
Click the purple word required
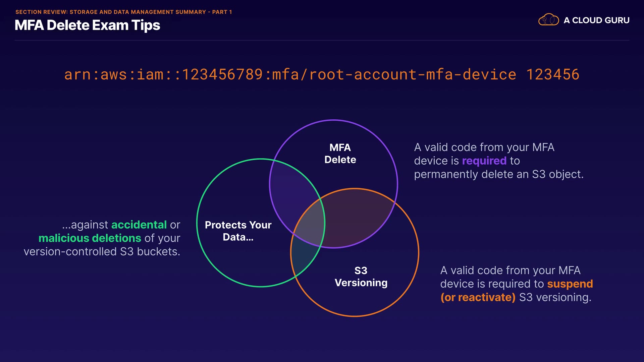tap(484, 161)
